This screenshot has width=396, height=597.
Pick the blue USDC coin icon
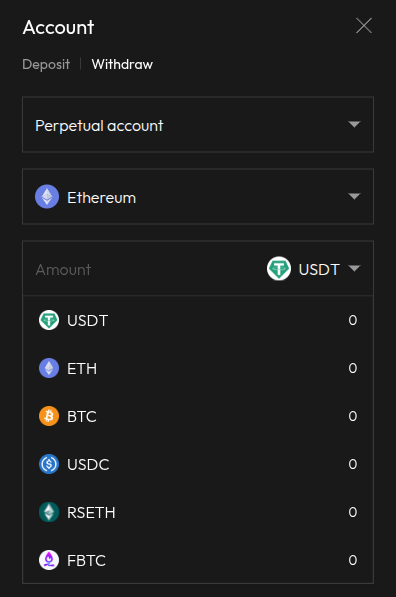49,464
